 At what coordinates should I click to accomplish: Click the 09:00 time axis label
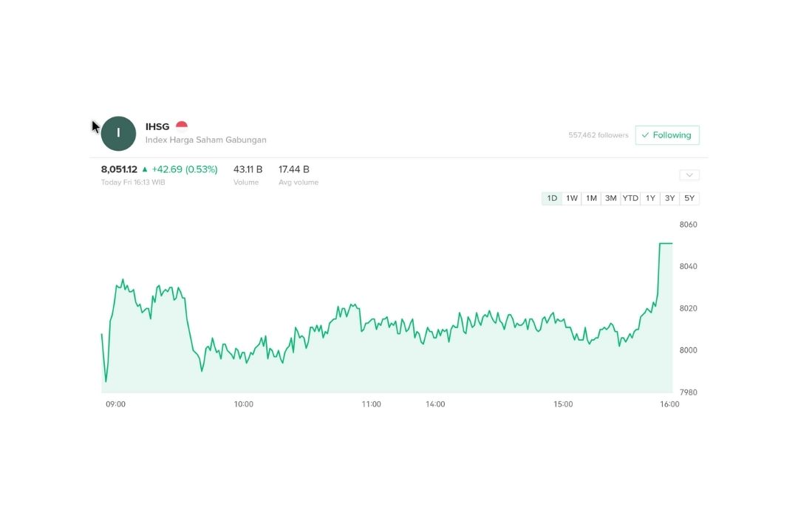click(x=115, y=404)
